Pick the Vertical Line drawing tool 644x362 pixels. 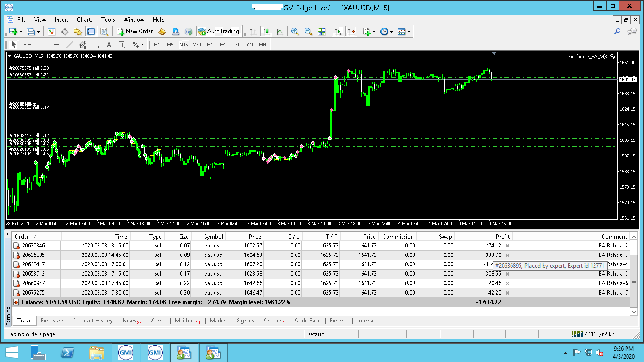(x=43, y=44)
